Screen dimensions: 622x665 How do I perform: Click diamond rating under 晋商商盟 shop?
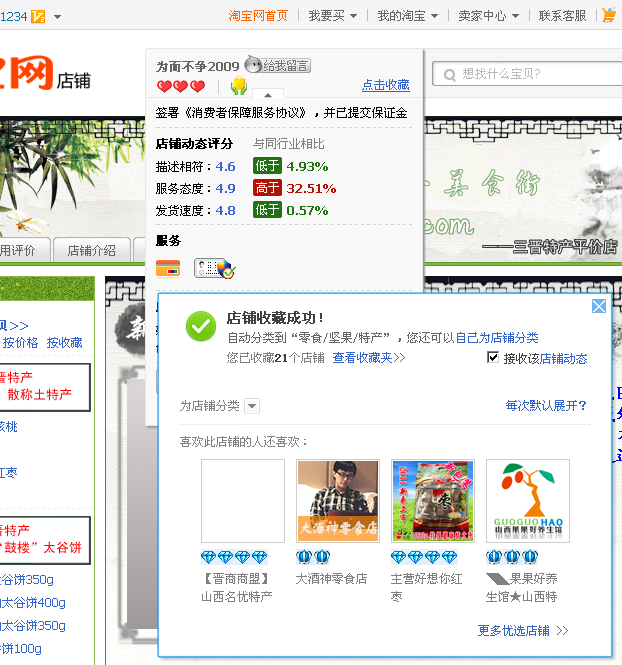tap(234, 557)
